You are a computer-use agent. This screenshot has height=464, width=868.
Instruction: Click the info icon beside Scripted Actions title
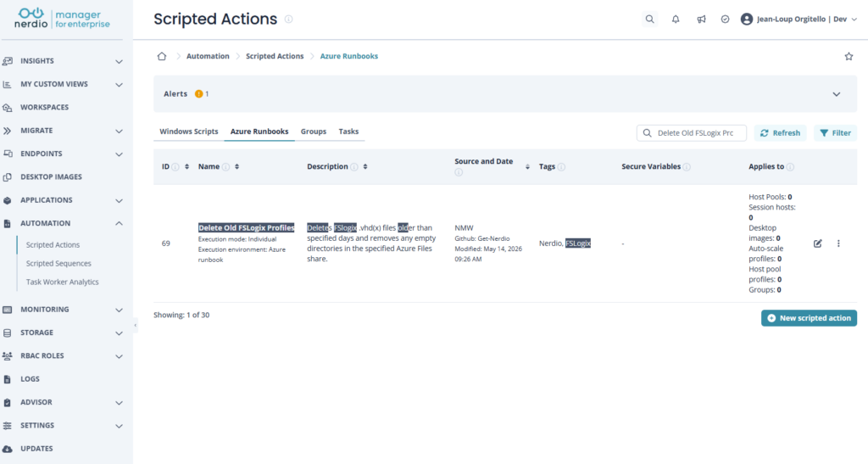[288, 19]
